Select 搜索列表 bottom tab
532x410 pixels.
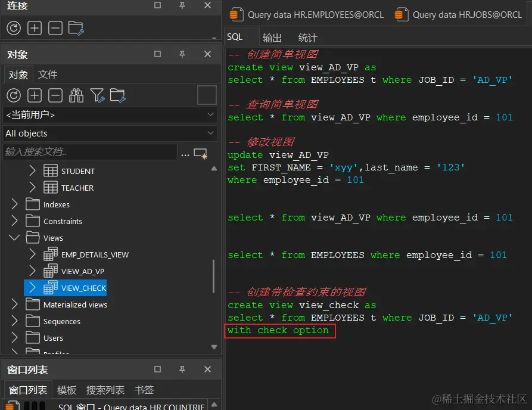coord(105,390)
